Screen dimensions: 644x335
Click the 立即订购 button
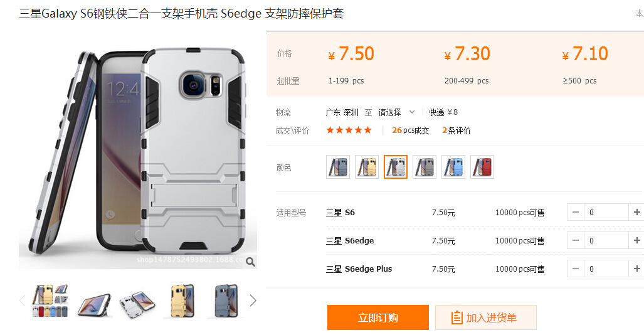tap(378, 317)
